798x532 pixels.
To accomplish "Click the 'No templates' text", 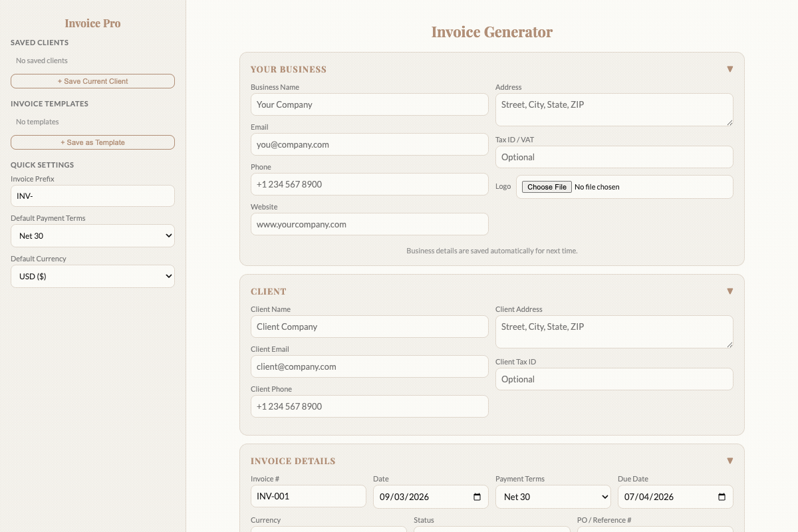I will pos(37,122).
